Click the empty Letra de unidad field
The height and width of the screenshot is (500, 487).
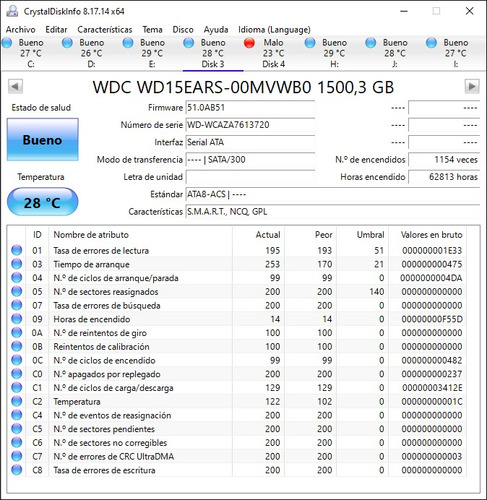pyautogui.click(x=250, y=177)
